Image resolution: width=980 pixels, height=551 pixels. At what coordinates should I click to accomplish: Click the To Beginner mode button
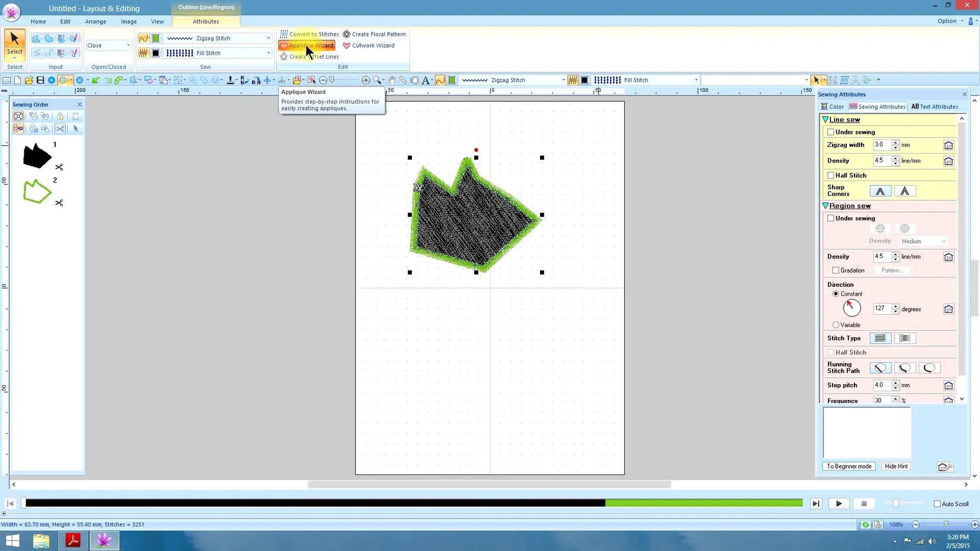coord(849,466)
